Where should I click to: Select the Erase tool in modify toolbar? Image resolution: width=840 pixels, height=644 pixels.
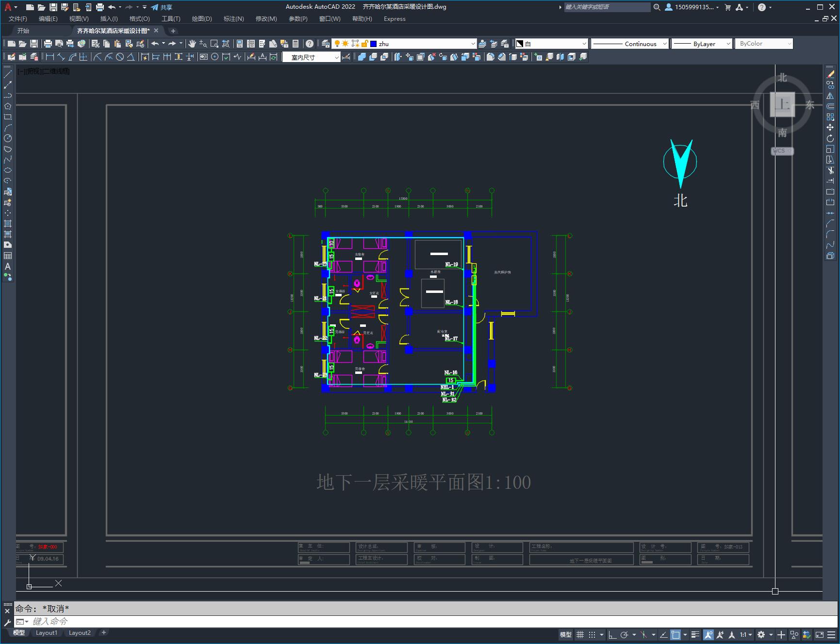click(x=830, y=74)
